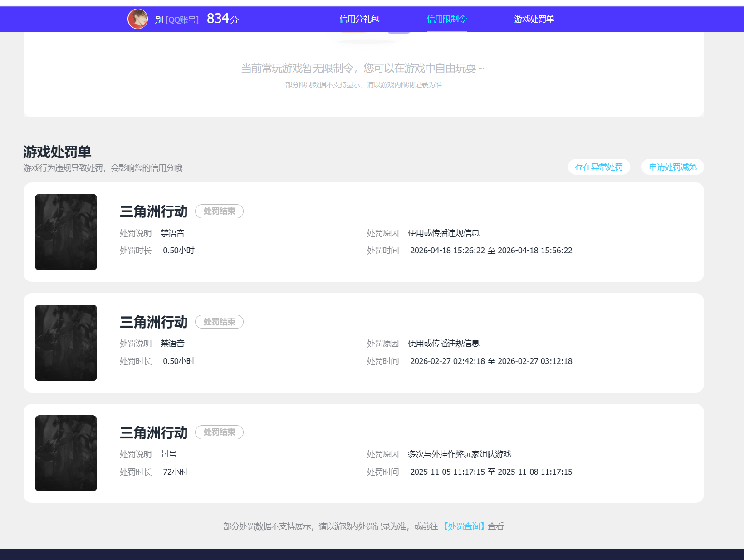Open the 信用分礼包 tab
Screen dimensions: 744x560
click(359, 19)
